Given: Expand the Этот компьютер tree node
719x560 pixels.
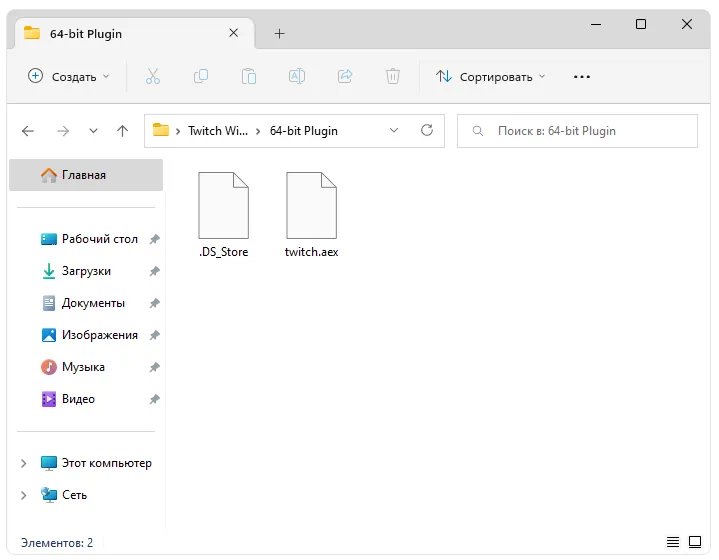Looking at the screenshot, I should click(x=25, y=464).
